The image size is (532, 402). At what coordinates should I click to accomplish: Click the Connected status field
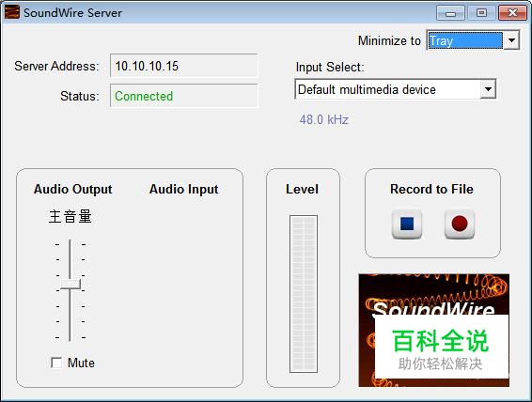coord(184,96)
